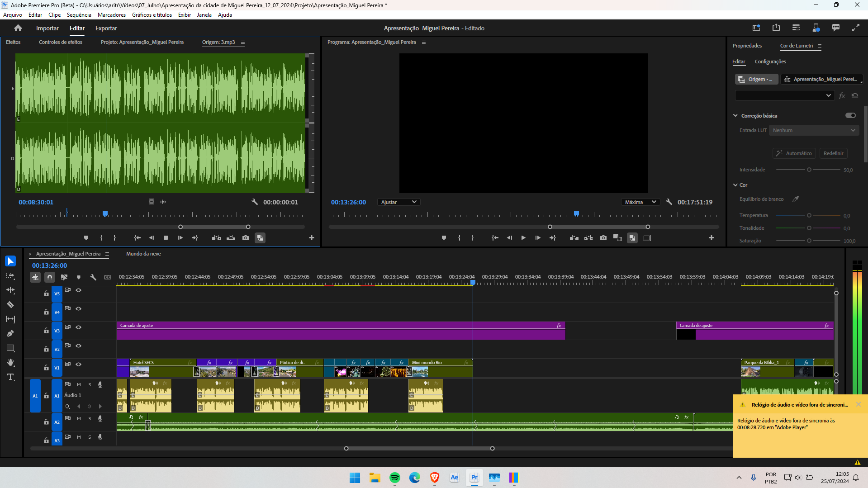Dismiss the audio sync warning notification
This screenshot has width=868, height=488.
click(x=859, y=404)
